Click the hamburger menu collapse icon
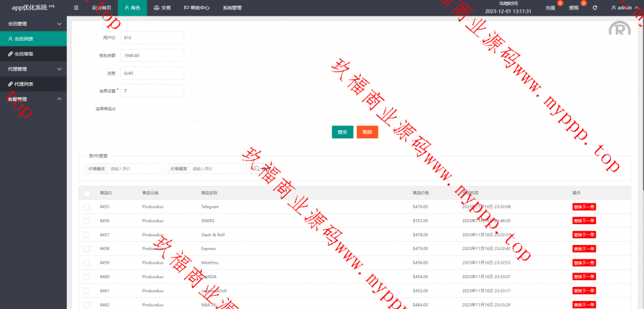Image resolution: width=644 pixels, height=309 pixels. [x=76, y=8]
